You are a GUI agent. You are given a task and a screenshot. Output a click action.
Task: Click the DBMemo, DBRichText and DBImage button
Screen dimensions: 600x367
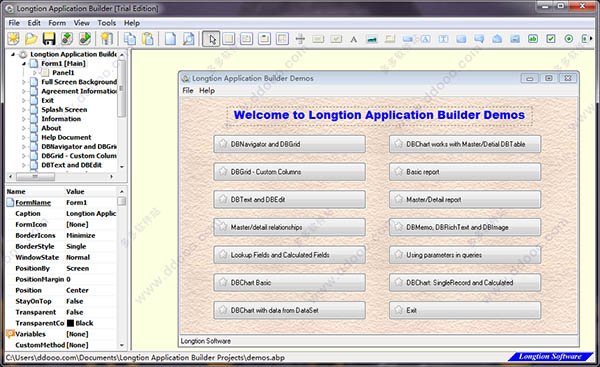[465, 227]
